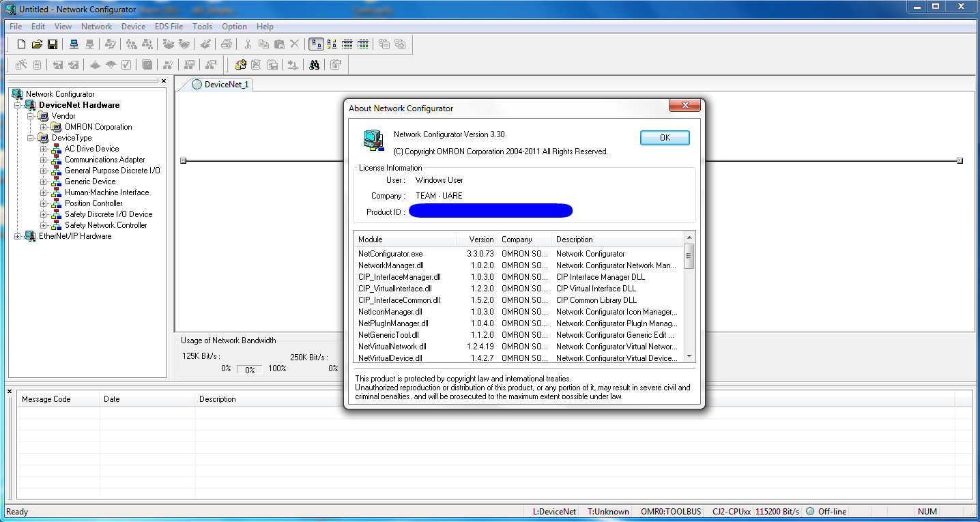Select the DeviceNet_1 network tab
Image resolution: width=980 pixels, height=522 pixels.
click(220, 85)
